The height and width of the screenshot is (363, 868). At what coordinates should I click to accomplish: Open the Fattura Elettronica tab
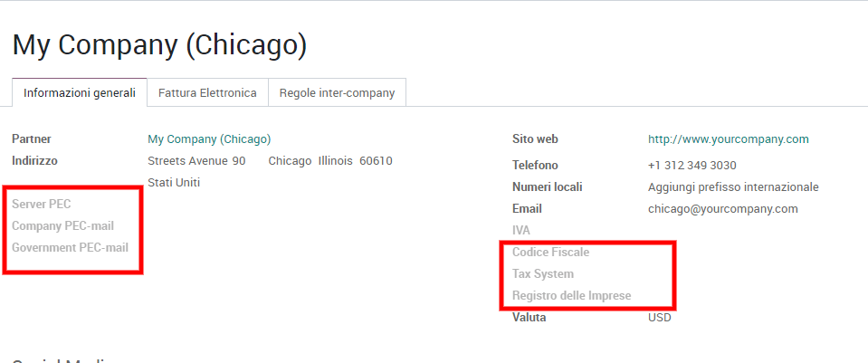[x=207, y=93]
